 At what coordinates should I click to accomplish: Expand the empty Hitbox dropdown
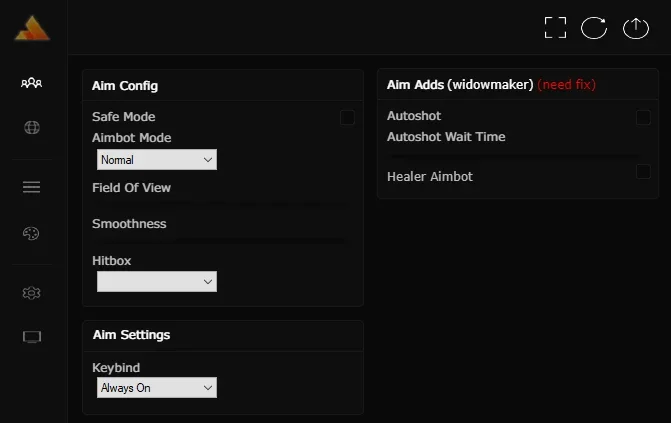click(157, 282)
